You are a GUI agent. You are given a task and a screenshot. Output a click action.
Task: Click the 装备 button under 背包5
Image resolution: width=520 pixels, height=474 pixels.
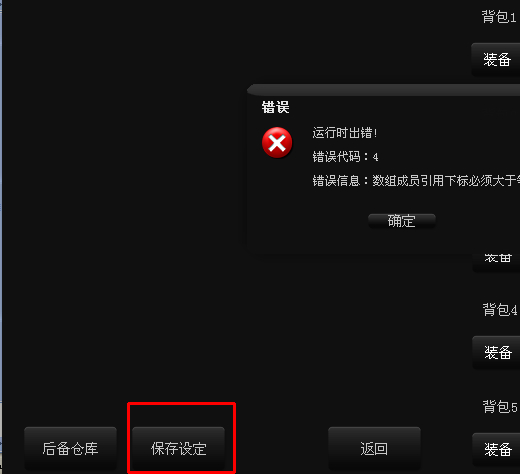click(497, 449)
